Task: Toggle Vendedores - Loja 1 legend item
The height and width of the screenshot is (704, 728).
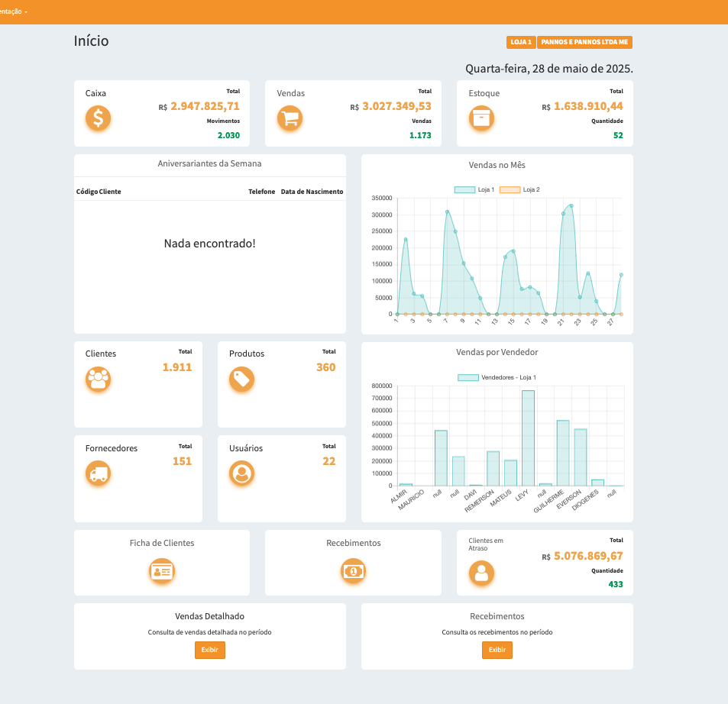Action: 497,377
